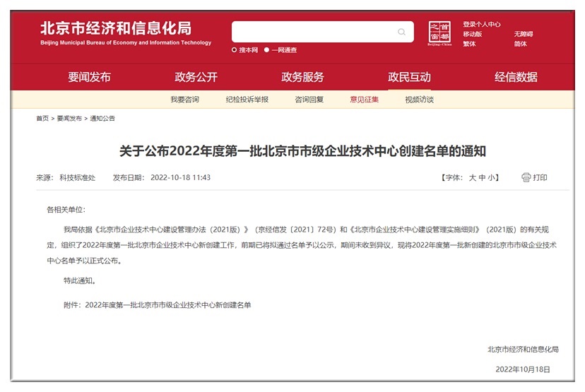Go to 我要咨询 submenu
The width and height of the screenshot is (585, 392).
coord(184,100)
